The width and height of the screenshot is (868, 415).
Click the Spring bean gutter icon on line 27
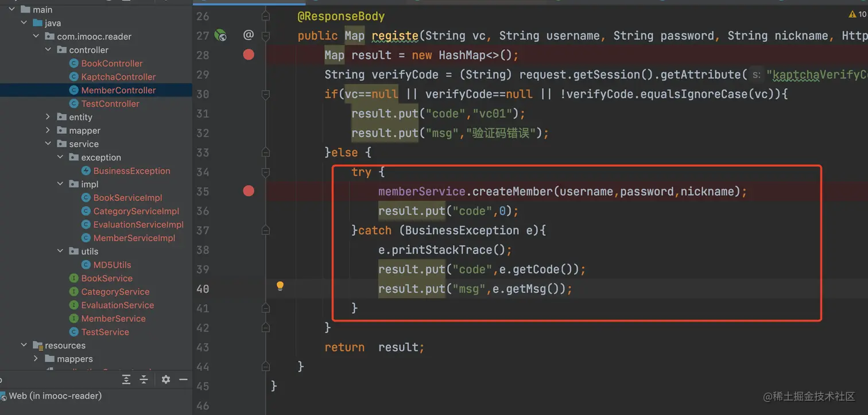220,36
